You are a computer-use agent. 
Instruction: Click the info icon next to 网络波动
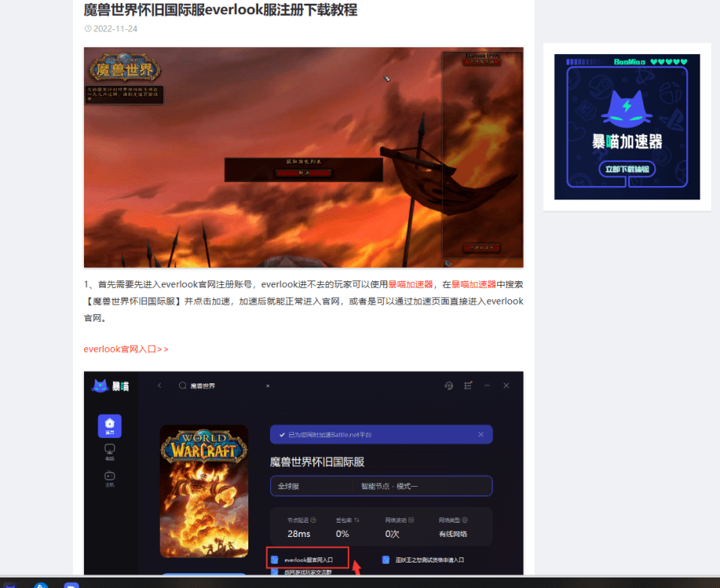coord(411,520)
